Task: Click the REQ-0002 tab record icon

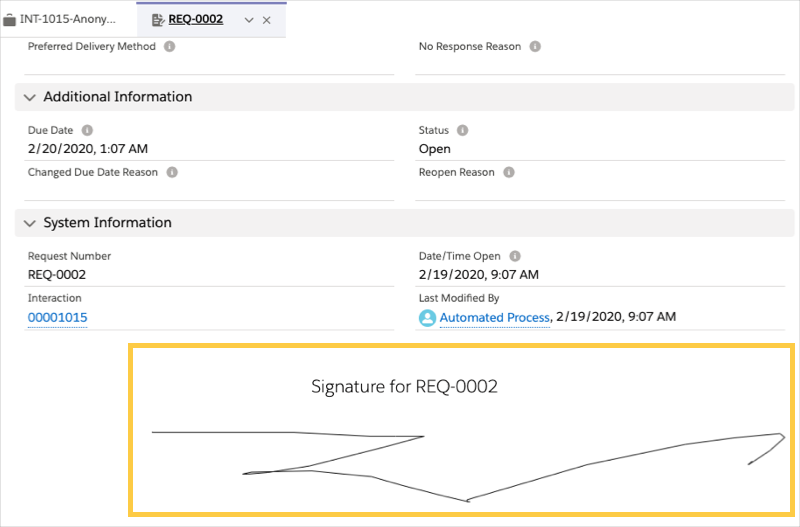Action: [x=157, y=20]
